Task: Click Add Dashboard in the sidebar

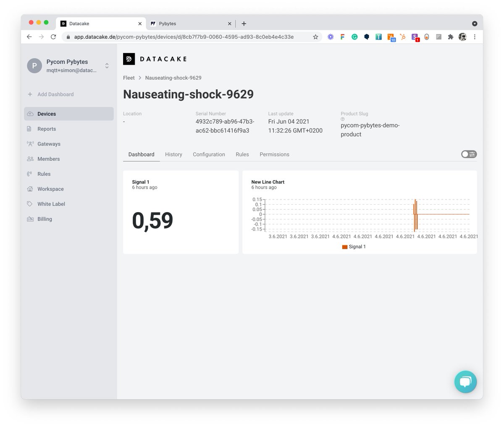Action: pyautogui.click(x=55, y=94)
